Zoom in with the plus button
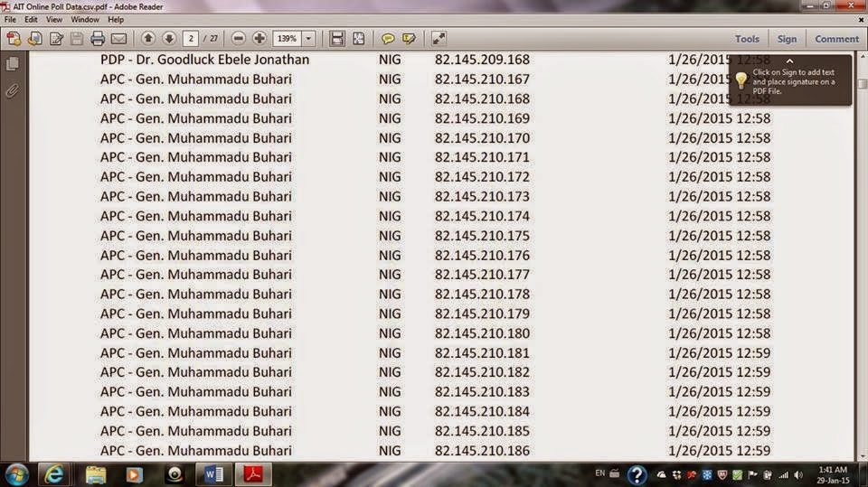 tap(259, 38)
